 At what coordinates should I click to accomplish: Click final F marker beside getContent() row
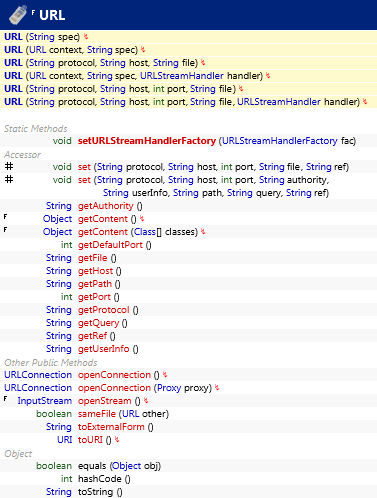tap(5, 217)
